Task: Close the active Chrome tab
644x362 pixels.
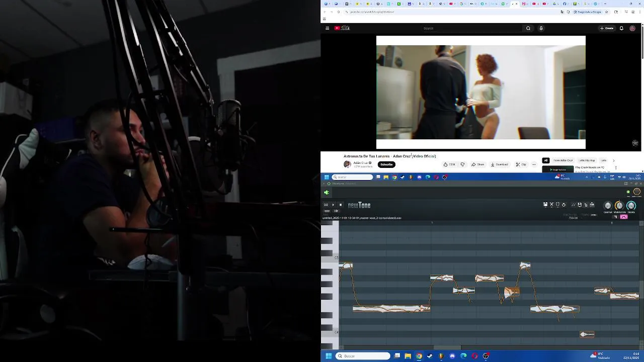Action: (x=516, y=4)
